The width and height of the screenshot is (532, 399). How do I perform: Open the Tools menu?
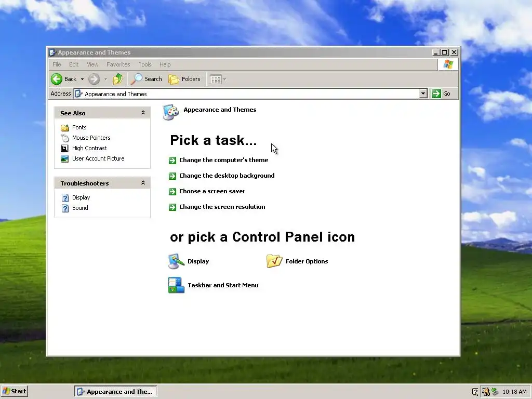[x=144, y=64]
